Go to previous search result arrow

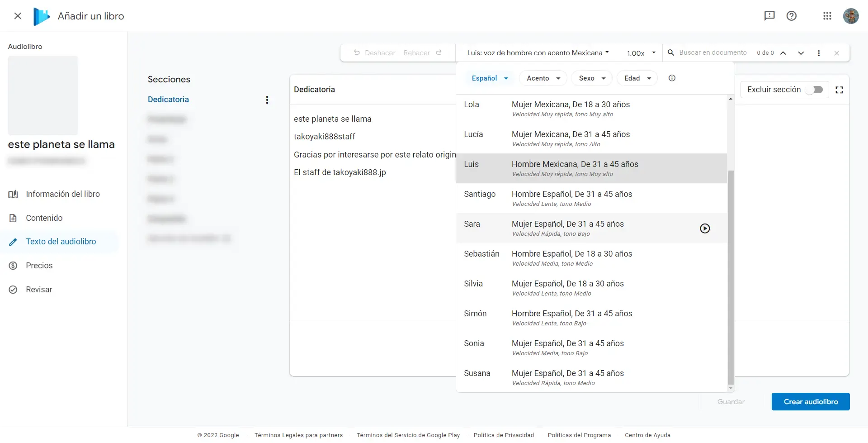[783, 53]
